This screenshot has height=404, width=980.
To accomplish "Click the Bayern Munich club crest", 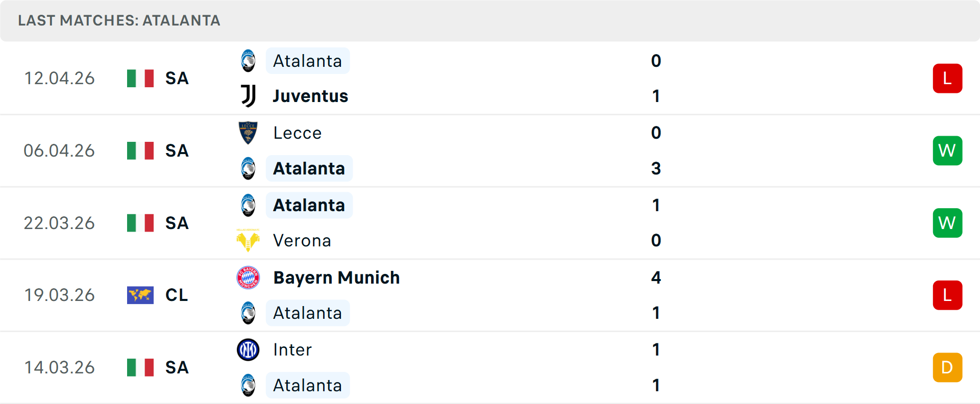I will (x=248, y=277).
